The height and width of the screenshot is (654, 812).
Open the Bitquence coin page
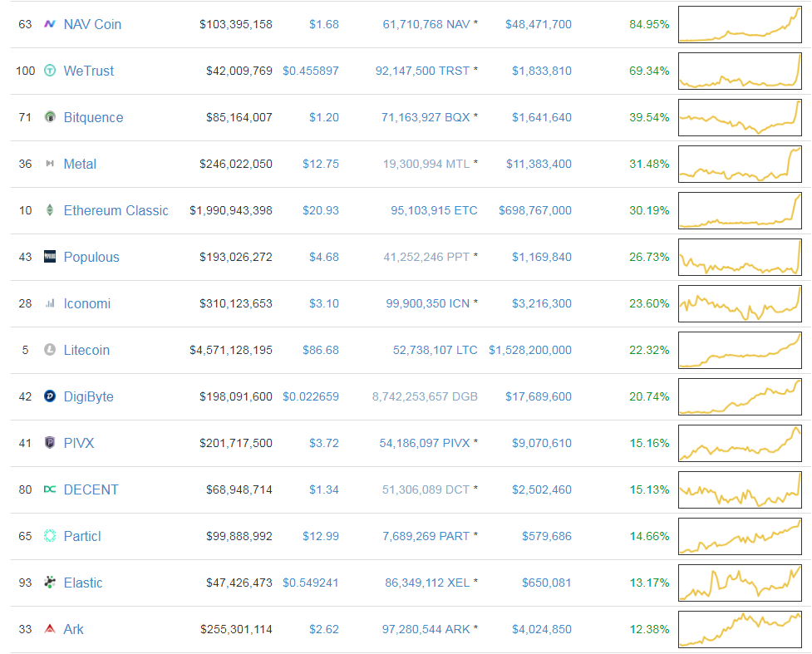[x=93, y=117]
